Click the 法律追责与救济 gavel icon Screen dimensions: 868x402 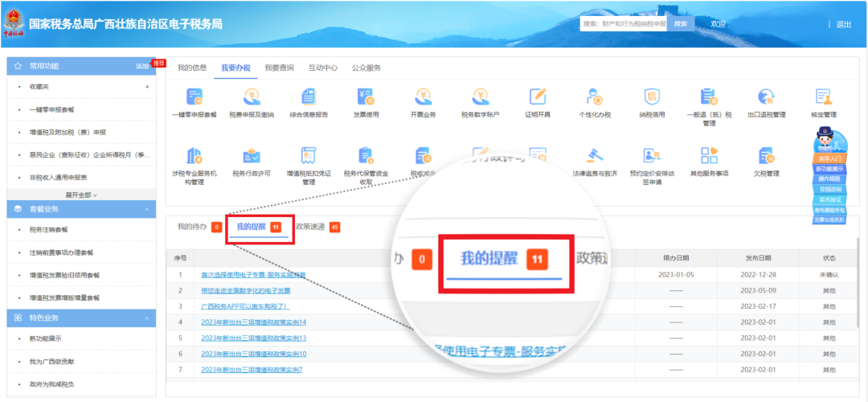click(595, 156)
